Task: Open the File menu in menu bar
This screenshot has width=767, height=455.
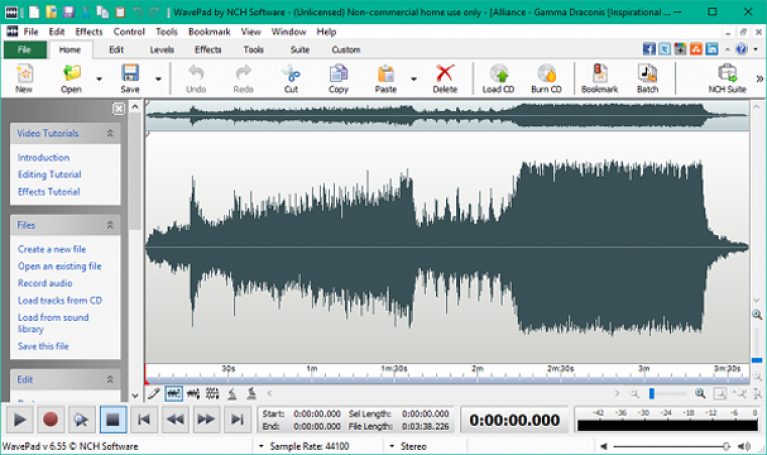Action: click(x=31, y=32)
